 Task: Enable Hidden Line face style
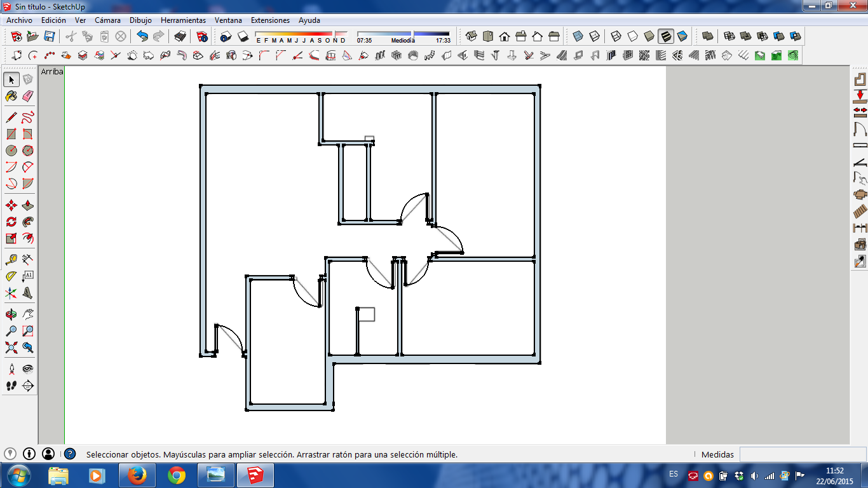[x=633, y=36]
